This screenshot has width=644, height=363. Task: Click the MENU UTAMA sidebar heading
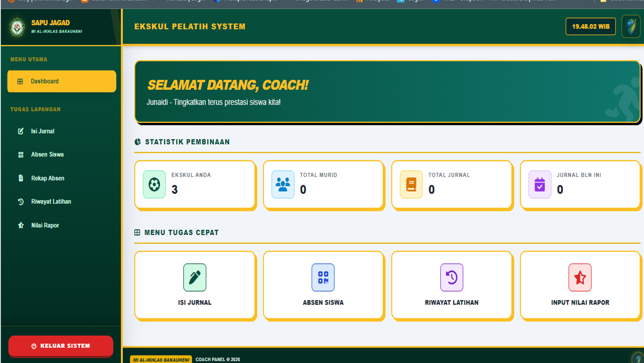(29, 60)
